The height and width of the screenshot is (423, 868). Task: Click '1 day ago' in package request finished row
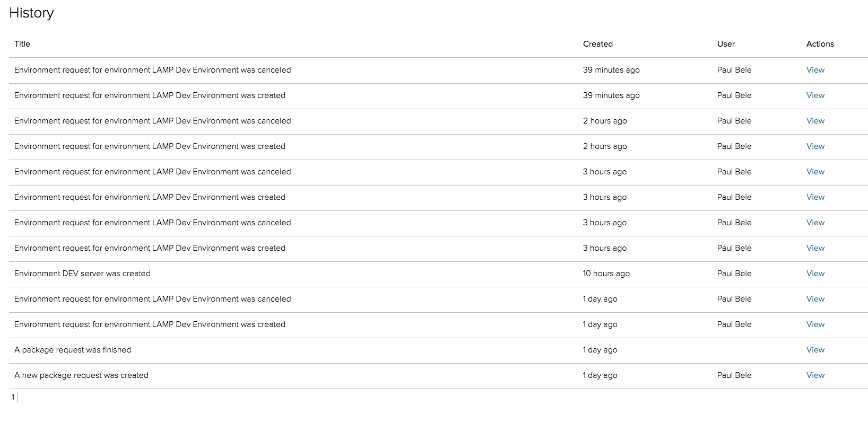point(600,350)
